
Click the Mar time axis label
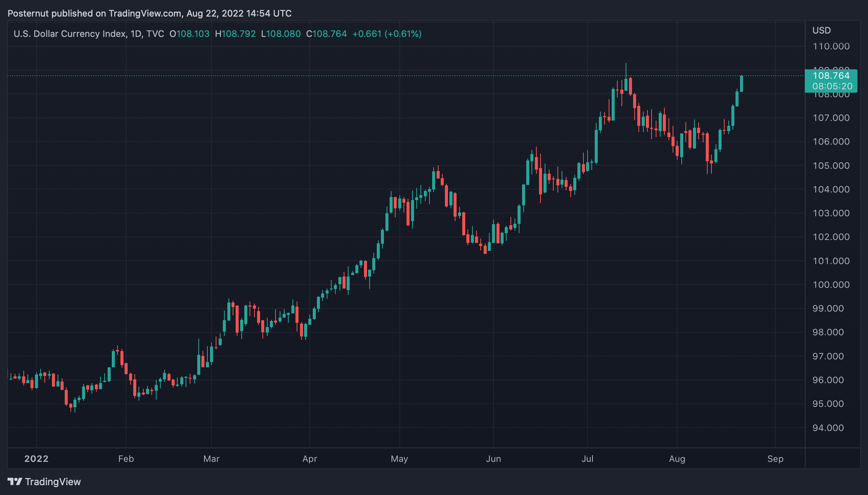pyautogui.click(x=212, y=459)
